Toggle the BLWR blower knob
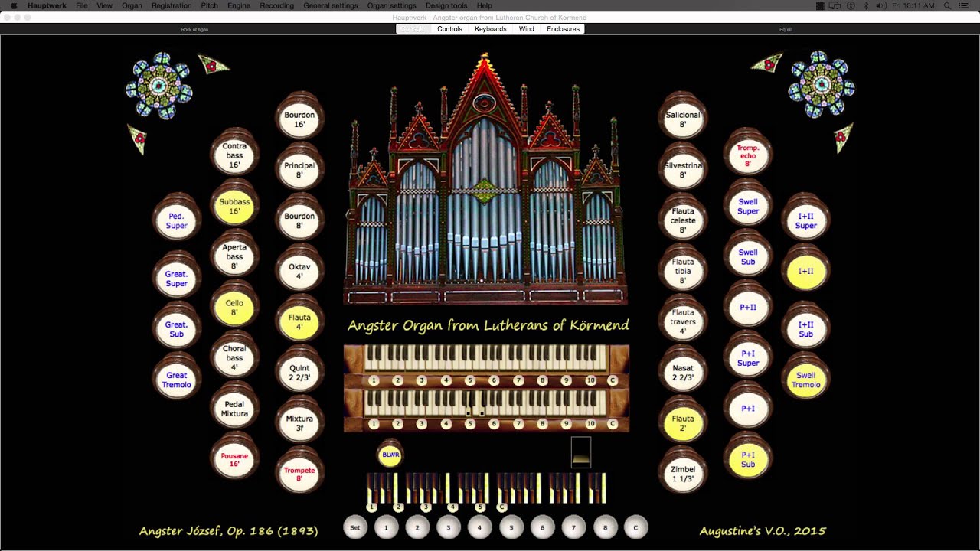This screenshot has height=551, width=980. [390, 455]
